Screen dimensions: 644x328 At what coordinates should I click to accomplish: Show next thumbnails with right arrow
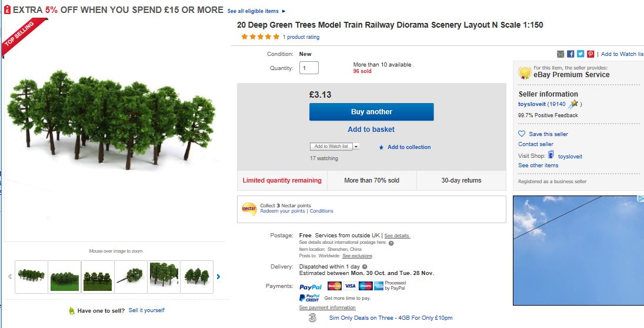tap(219, 276)
